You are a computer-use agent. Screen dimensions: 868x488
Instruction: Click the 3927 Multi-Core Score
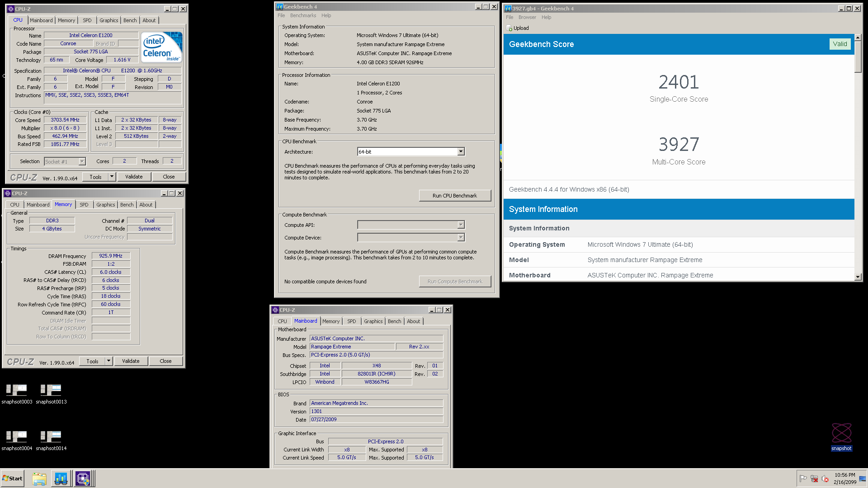click(679, 145)
